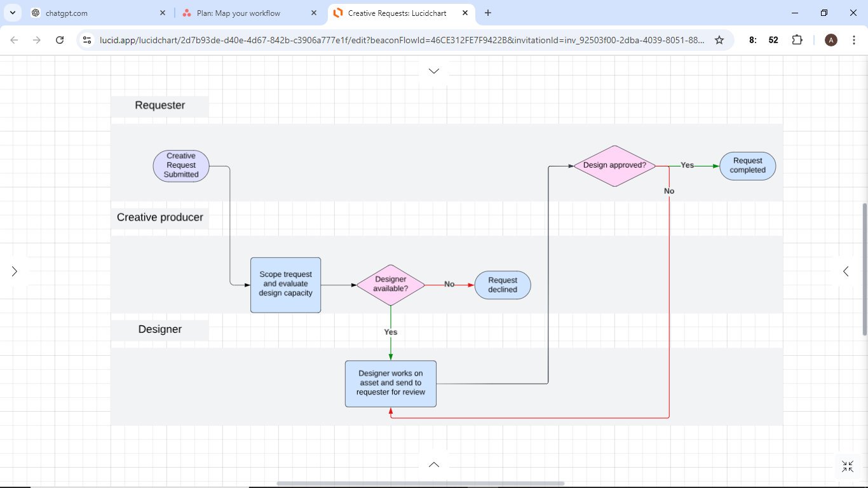Click the Designer swimlane label
868x488 pixels.
coord(160,329)
